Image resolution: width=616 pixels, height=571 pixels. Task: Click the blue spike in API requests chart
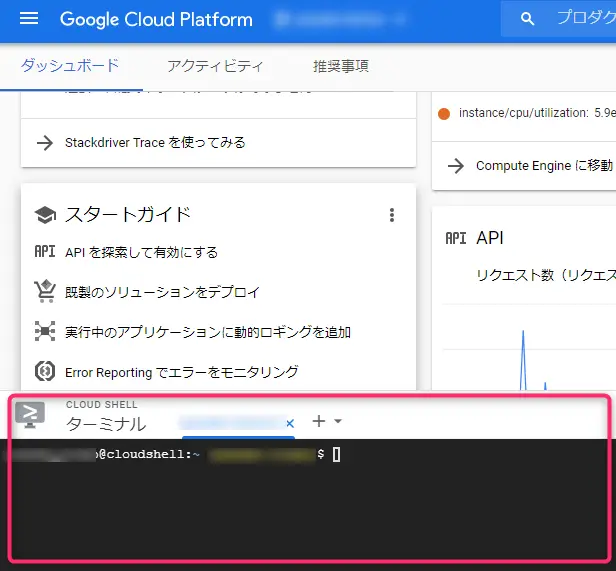[523, 360]
